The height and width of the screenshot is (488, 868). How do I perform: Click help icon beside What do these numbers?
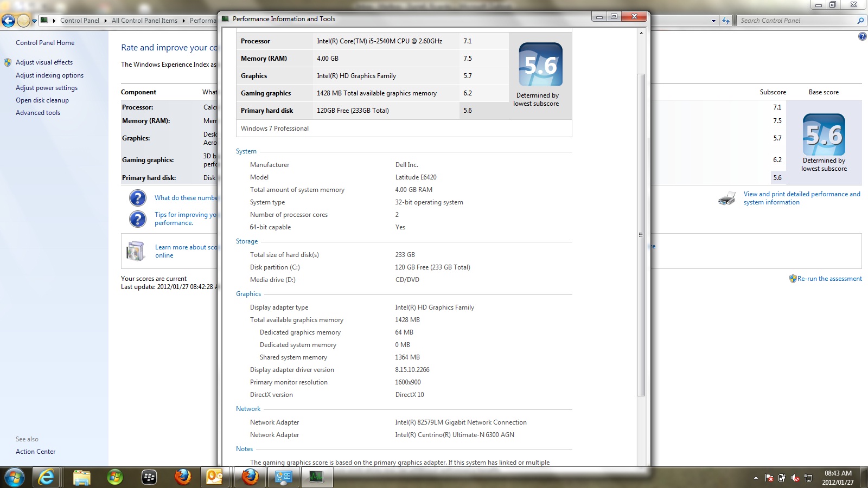[x=138, y=198]
